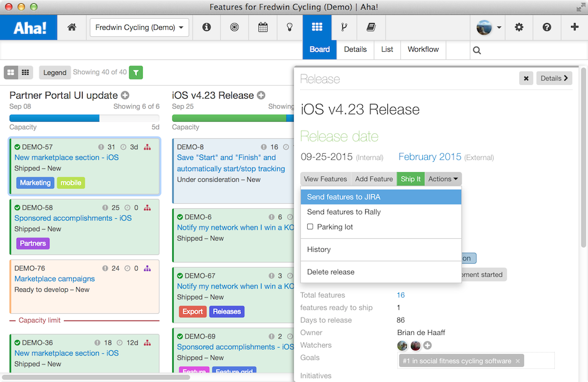Open the Strategy target icon
Viewport: 588px width, 382px height.
tap(235, 27)
